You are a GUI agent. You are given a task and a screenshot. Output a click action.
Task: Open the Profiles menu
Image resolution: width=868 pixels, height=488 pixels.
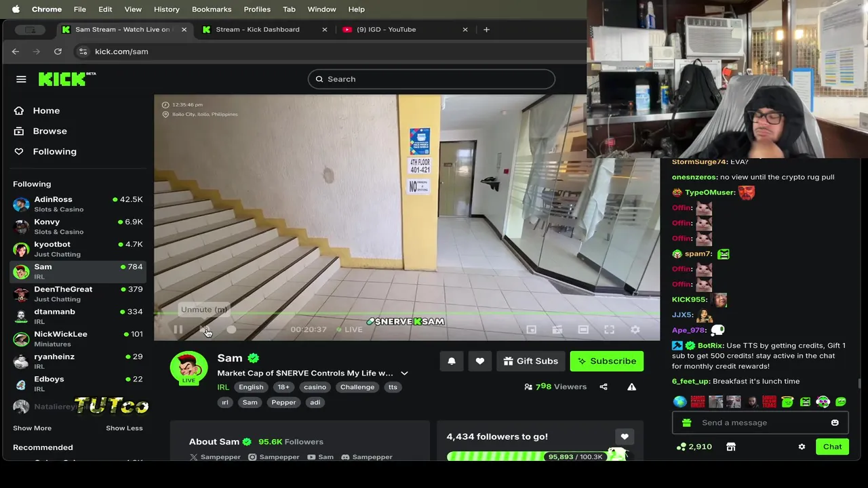(x=257, y=9)
